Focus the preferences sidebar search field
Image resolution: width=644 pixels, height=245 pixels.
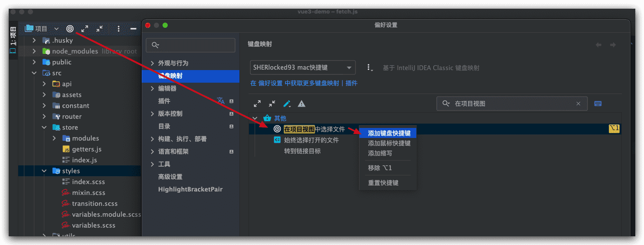pos(190,45)
